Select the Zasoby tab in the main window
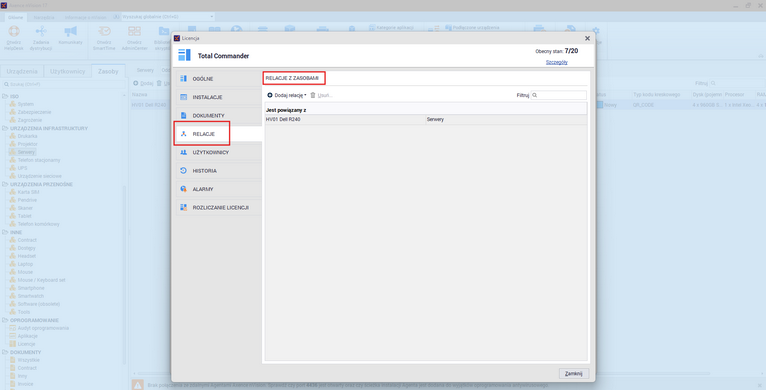 108,71
